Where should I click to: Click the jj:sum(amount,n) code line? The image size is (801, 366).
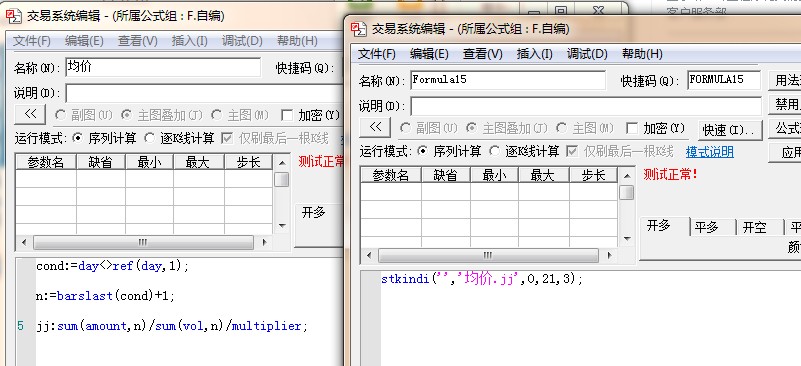tap(172, 326)
